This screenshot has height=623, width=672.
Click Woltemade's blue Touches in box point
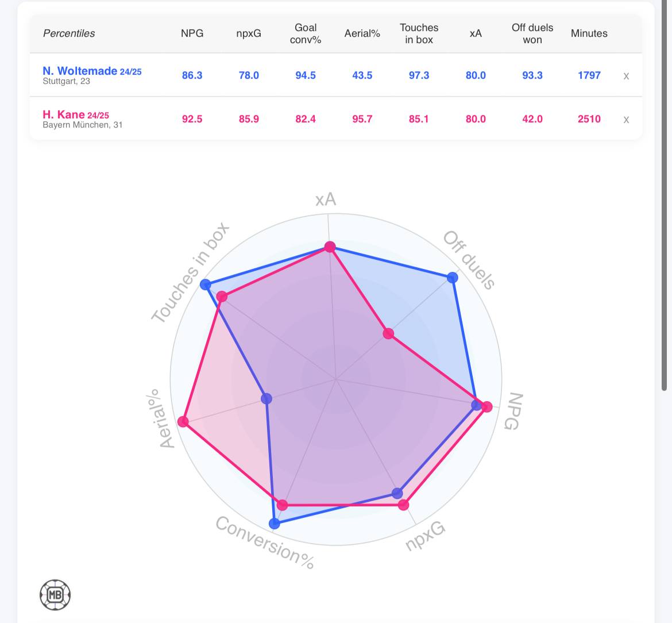[206, 284]
